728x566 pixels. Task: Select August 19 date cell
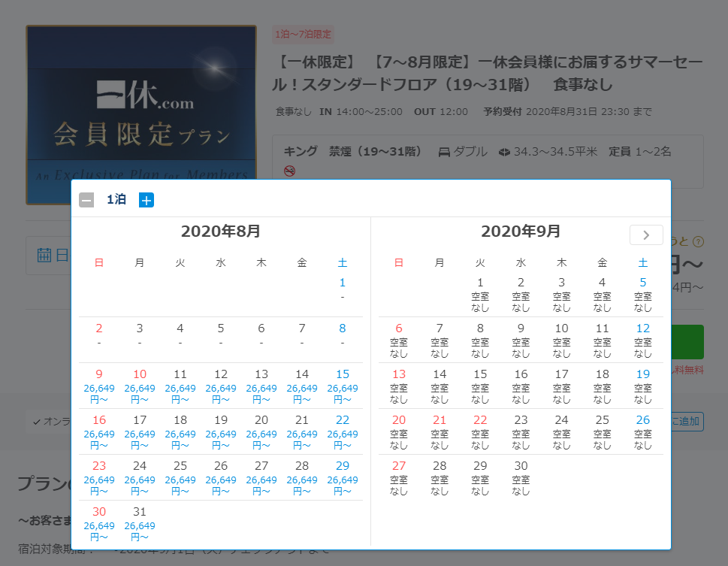tap(221, 431)
